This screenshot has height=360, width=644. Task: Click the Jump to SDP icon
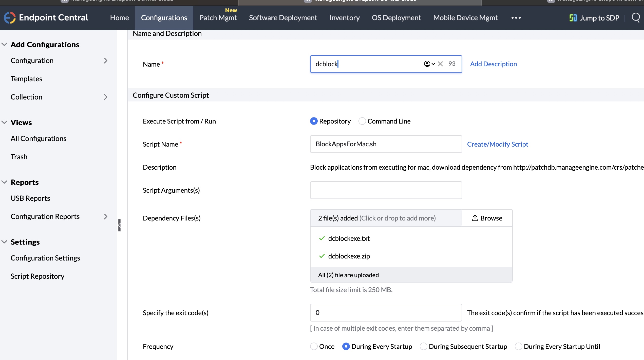pyautogui.click(x=573, y=18)
